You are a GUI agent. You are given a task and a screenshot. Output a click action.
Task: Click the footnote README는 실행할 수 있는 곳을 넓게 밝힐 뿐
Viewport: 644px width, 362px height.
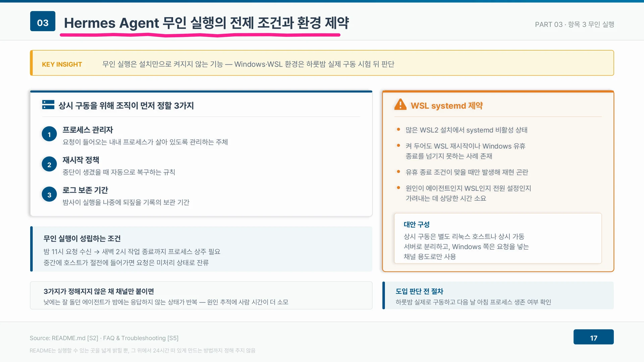pos(143,351)
